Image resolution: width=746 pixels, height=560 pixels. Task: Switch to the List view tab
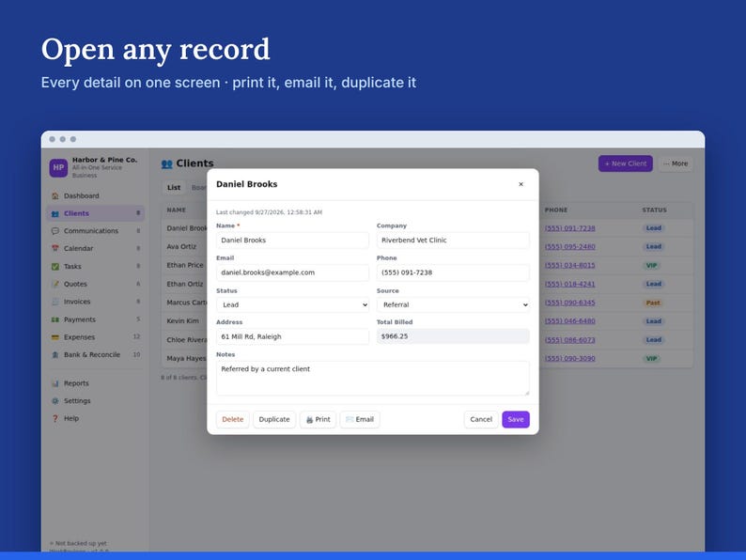174,188
